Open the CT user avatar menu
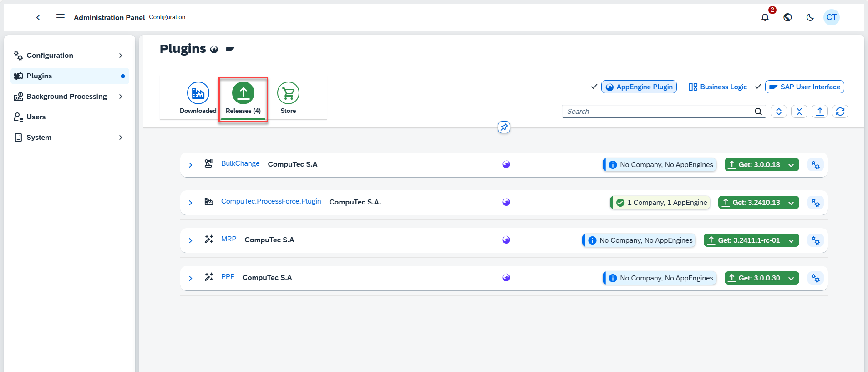This screenshot has height=372, width=868. 831,17
